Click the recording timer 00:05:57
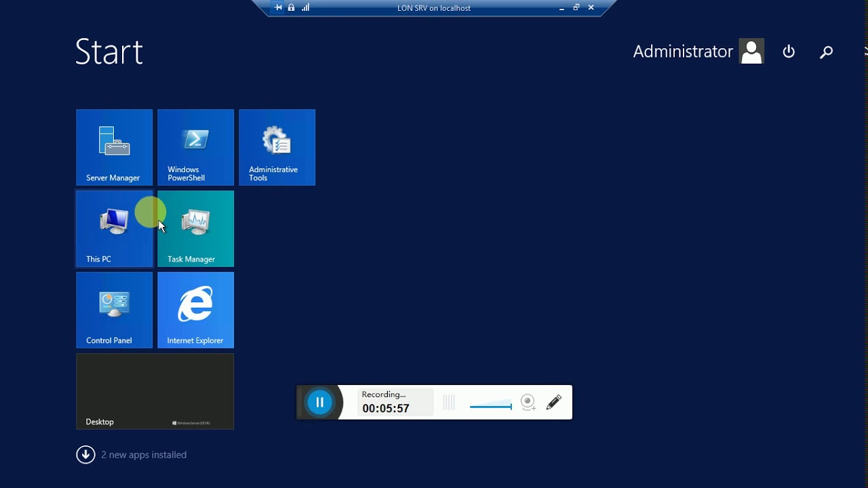The height and width of the screenshot is (488, 868). (x=386, y=409)
